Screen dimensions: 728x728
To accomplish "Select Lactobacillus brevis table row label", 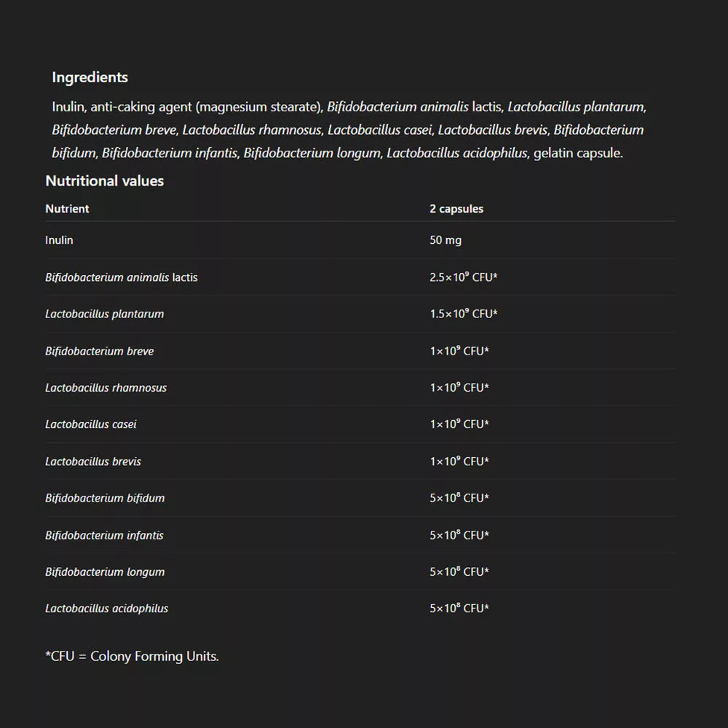I will coord(92,462).
